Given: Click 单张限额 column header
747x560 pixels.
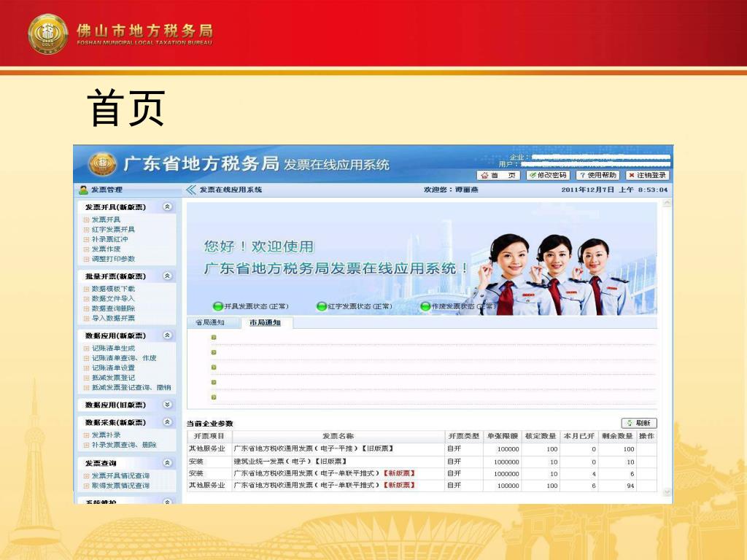Looking at the screenshot, I should coord(502,436).
